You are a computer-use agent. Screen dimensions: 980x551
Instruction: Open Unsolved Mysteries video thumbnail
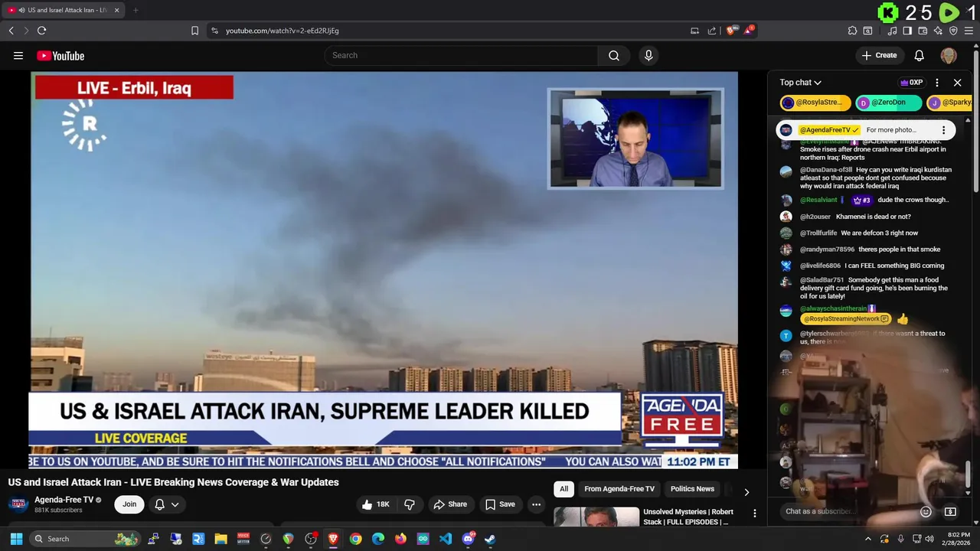(x=596, y=517)
